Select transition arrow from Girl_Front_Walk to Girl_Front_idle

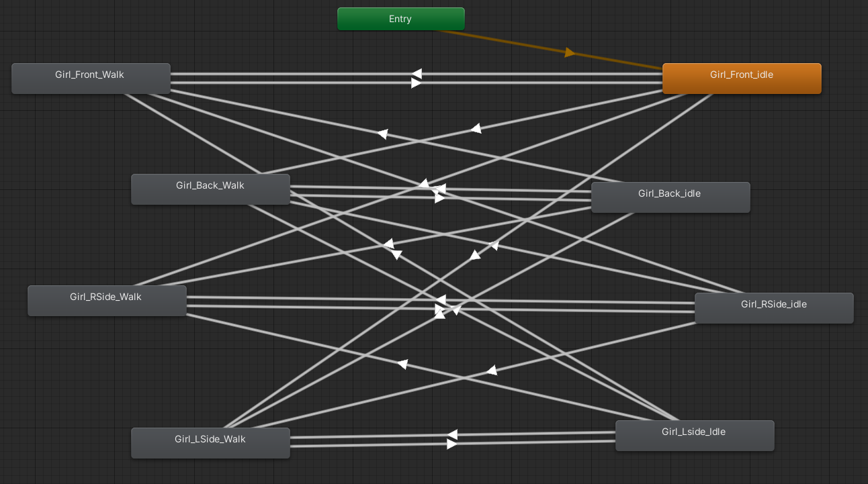417,83
